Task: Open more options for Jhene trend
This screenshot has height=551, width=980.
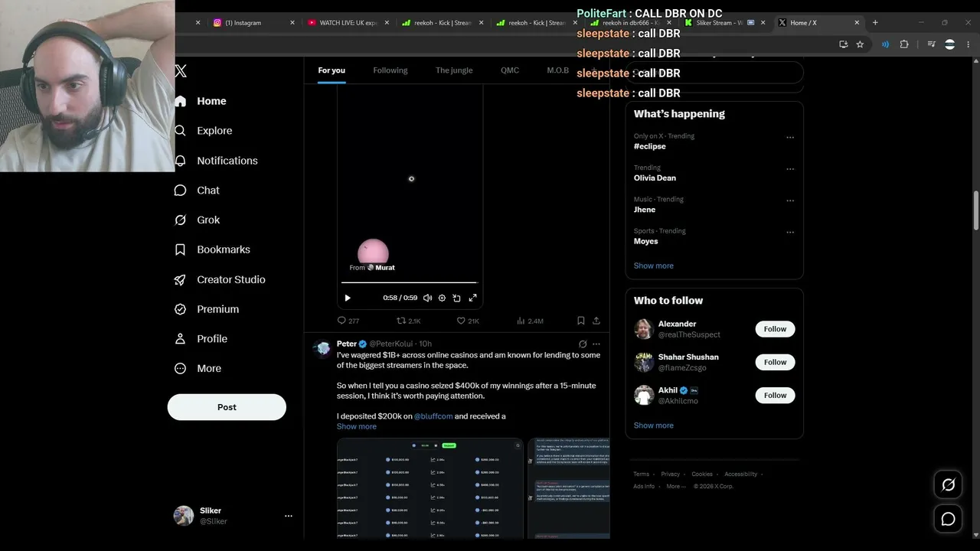Action: (790, 201)
